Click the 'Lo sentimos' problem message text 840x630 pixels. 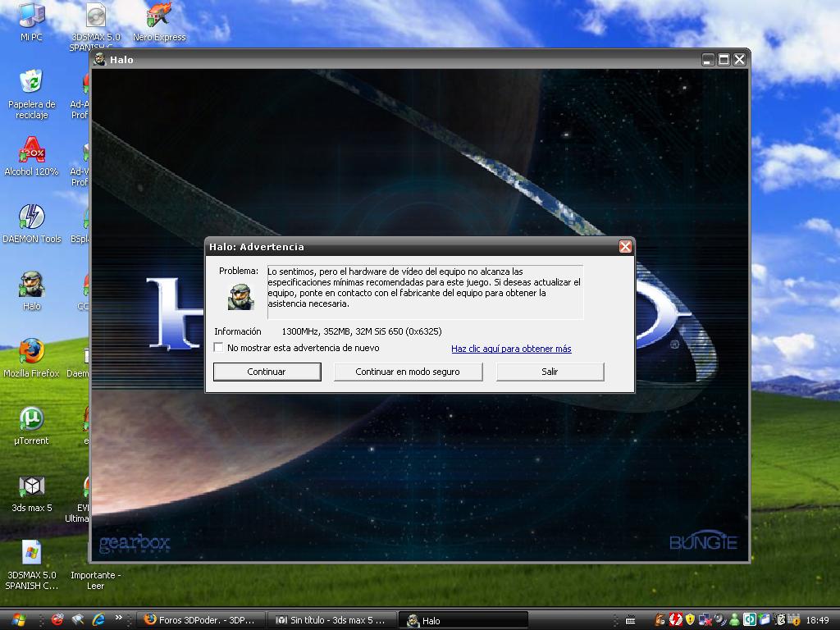coord(424,288)
